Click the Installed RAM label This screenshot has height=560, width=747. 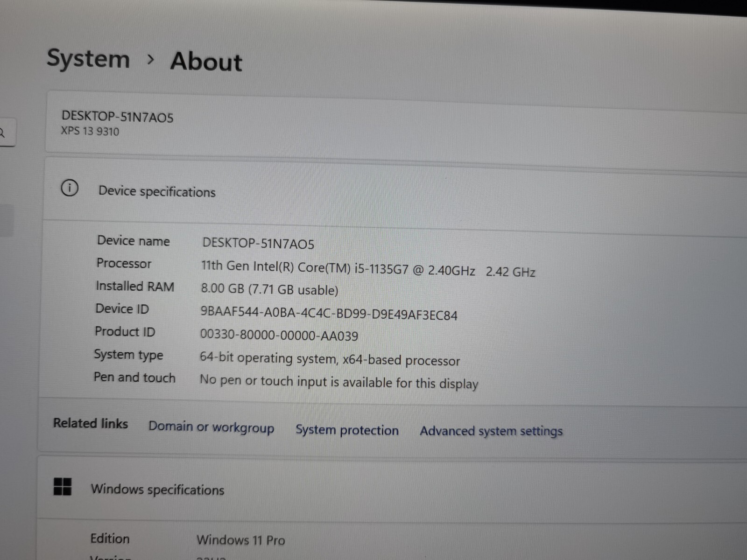(x=135, y=286)
